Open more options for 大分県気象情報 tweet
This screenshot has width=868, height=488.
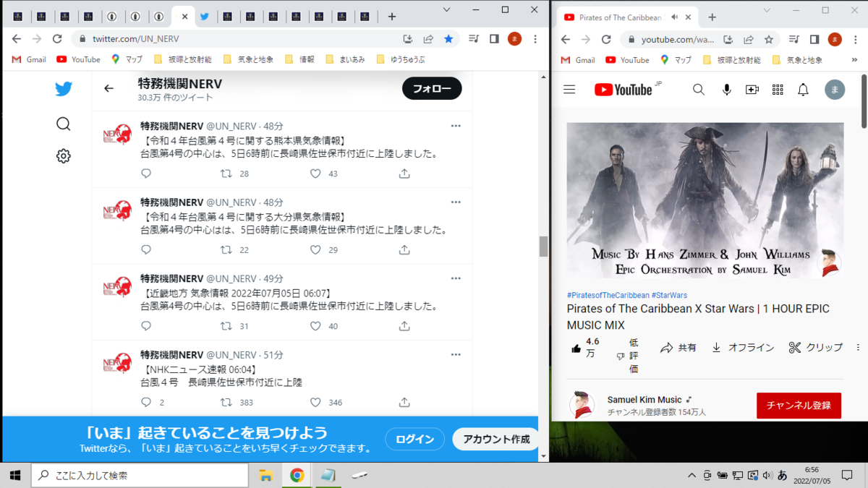click(456, 202)
